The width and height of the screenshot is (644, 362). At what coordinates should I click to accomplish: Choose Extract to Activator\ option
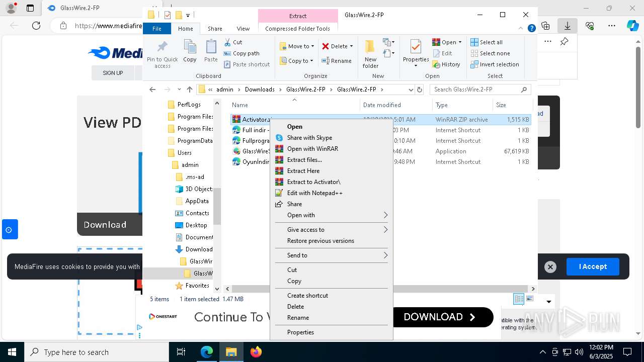[332, 182]
